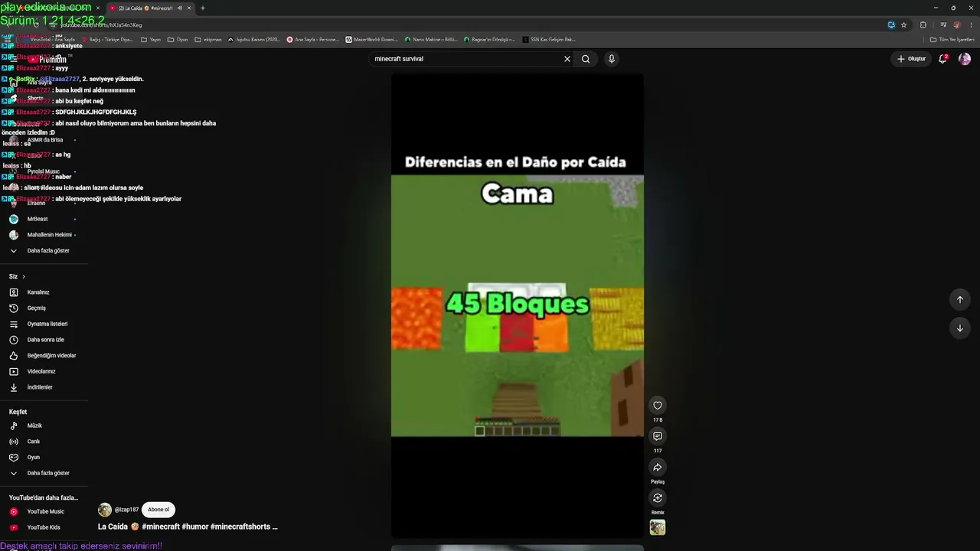Open Oynatma listeleri playlists
This screenshot has height=551, width=980.
[x=44, y=324]
